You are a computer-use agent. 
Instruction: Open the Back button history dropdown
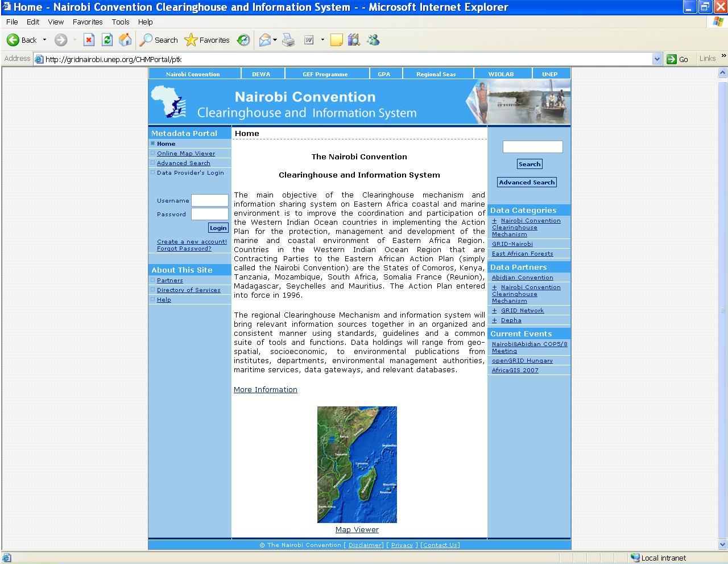click(x=44, y=40)
